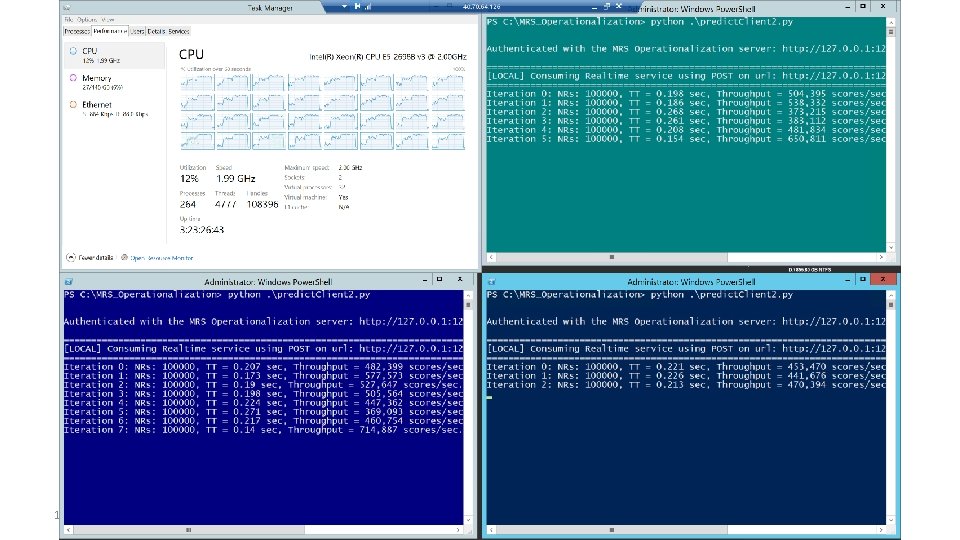Switch to the Processes tab
Viewport: 960px width, 540px height.
[77, 31]
